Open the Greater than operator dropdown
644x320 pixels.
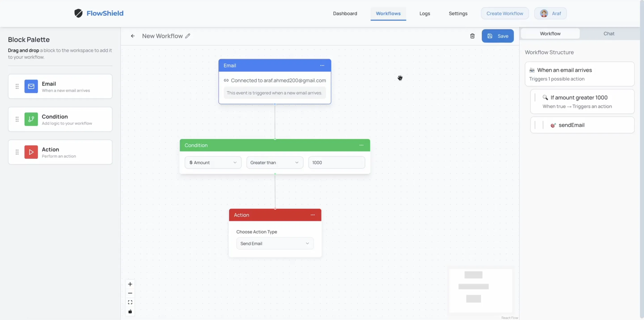click(275, 162)
